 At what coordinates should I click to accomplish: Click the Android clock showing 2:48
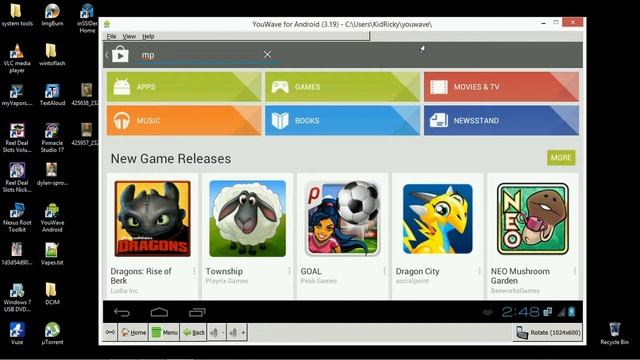click(521, 312)
